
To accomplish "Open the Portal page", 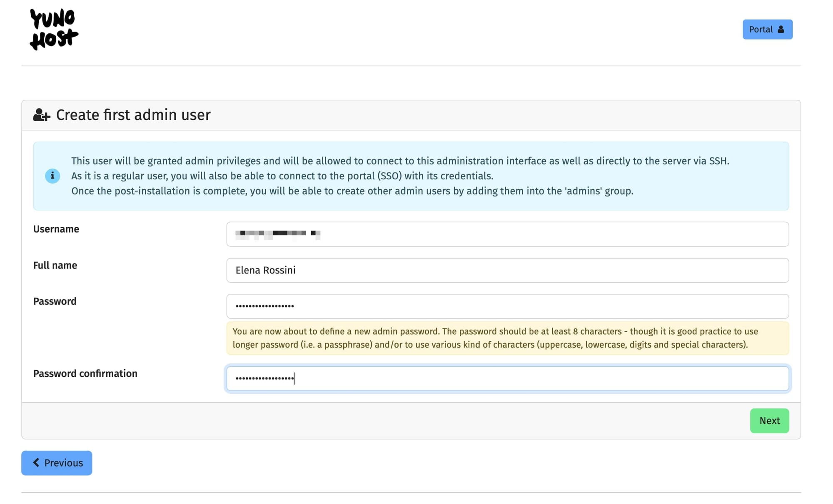I will [x=767, y=29].
